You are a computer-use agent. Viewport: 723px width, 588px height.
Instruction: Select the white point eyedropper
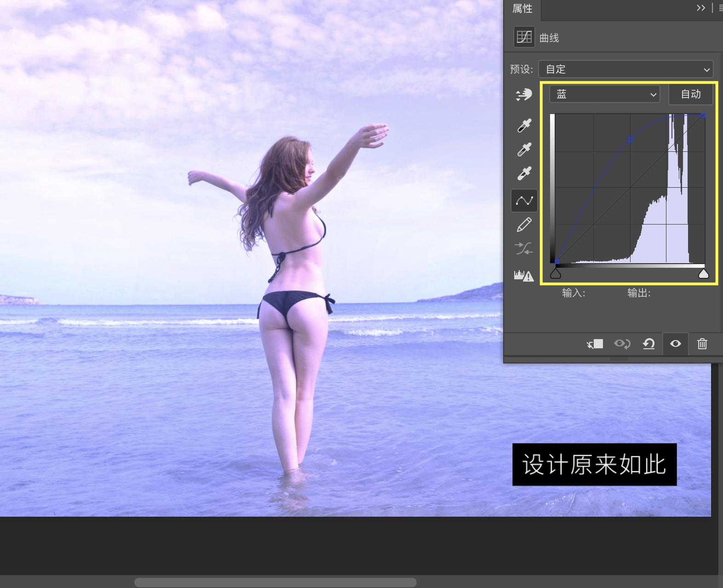524,173
